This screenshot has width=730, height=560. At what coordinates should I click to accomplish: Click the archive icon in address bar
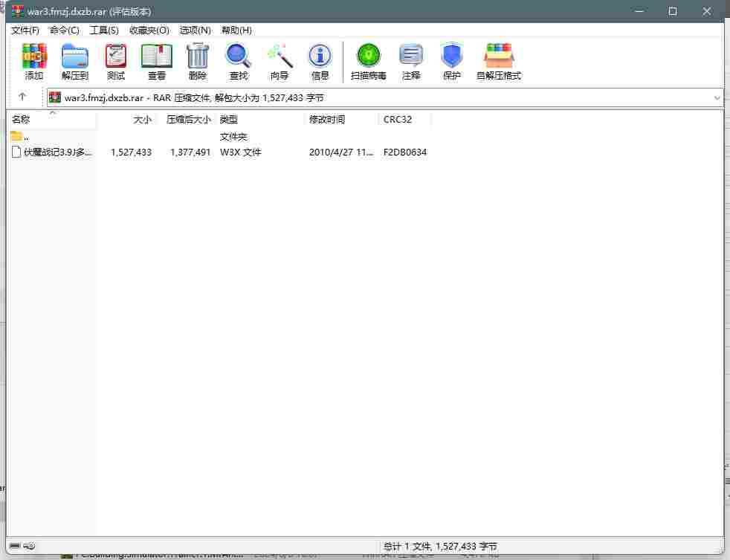pyautogui.click(x=55, y=97)
